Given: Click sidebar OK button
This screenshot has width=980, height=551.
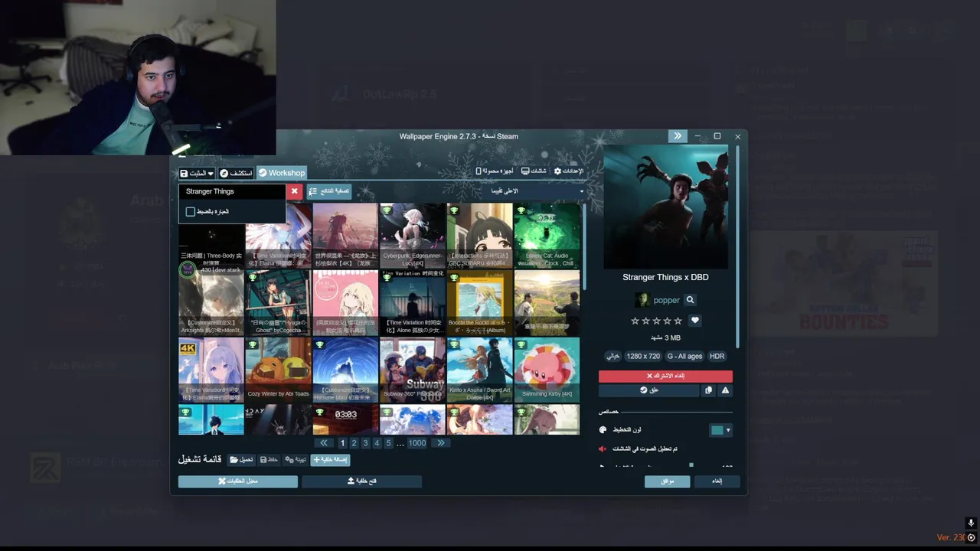Looking at the screenshot, I should point(667,481).
